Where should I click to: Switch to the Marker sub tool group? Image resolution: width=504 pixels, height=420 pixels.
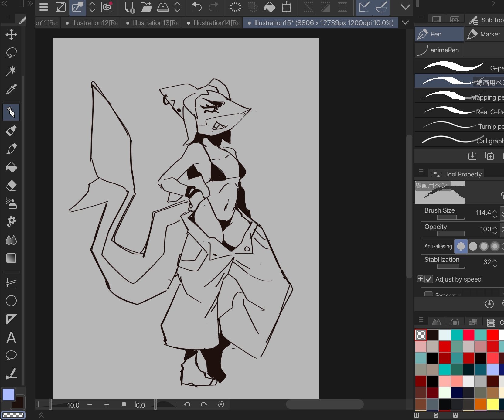click(x=485, y=34)
